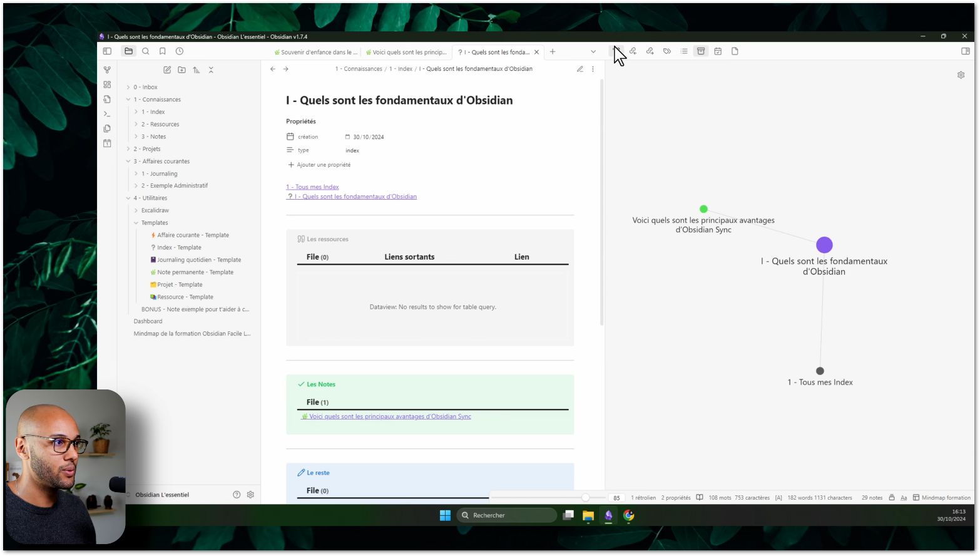Adjust the zoom slider in the status bar
Screen dimensions: 980x556
tap(585, 498)
